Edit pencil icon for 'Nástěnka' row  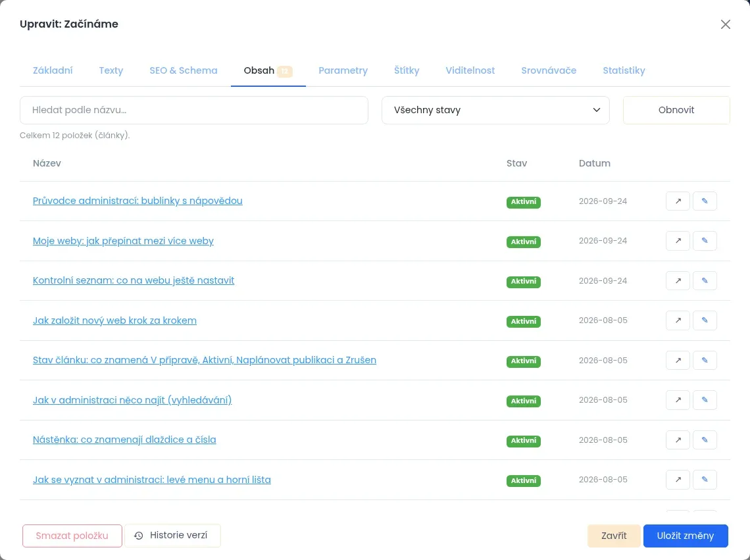(705, 440)
